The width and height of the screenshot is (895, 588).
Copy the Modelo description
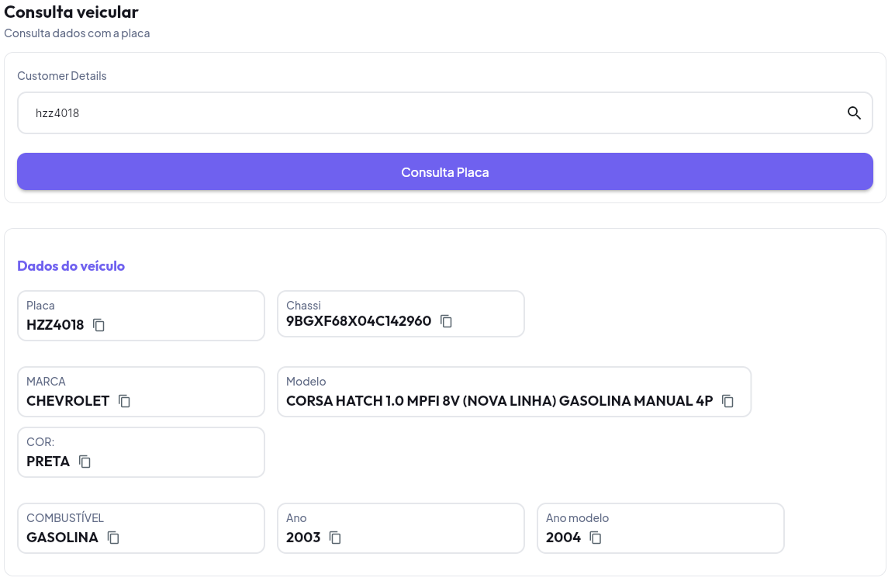coord(727,401)
